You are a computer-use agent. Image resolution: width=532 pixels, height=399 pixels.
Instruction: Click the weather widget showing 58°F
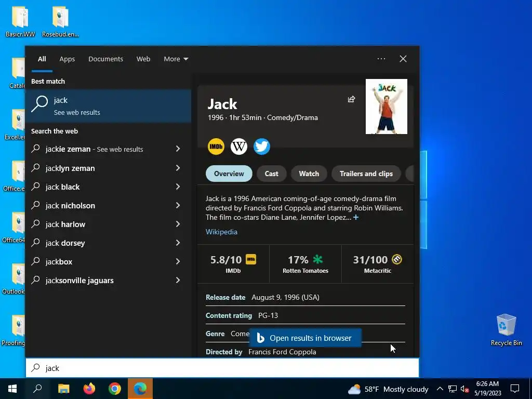(388, 389)
